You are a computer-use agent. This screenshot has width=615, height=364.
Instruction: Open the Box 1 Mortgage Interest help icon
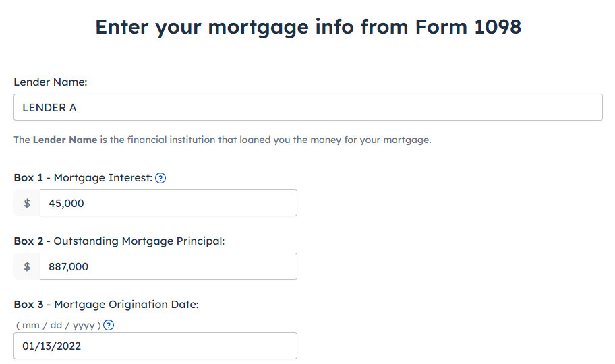(x=160, y=178)
